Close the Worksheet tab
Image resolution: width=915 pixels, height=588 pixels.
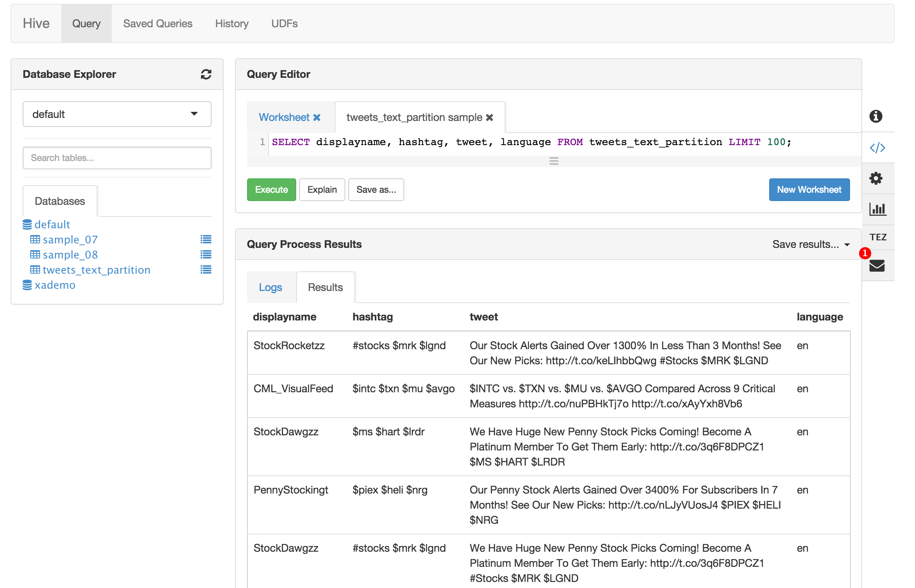coord(317,118)
